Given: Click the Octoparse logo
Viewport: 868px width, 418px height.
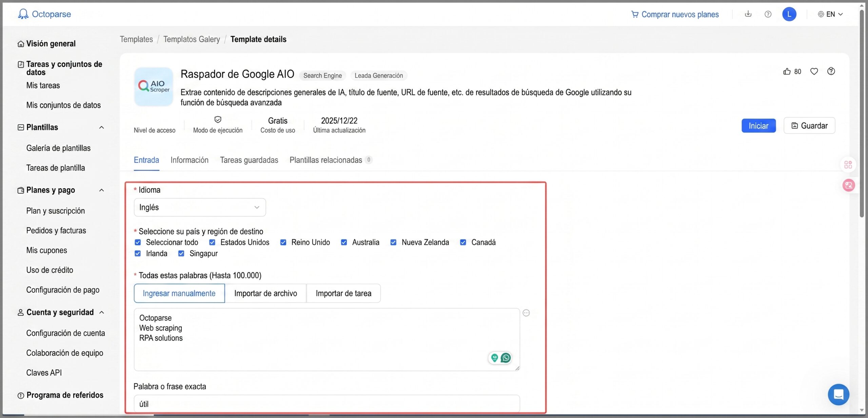Looking at the screenshot, I should pyautogui.click(x=44, y=14).
